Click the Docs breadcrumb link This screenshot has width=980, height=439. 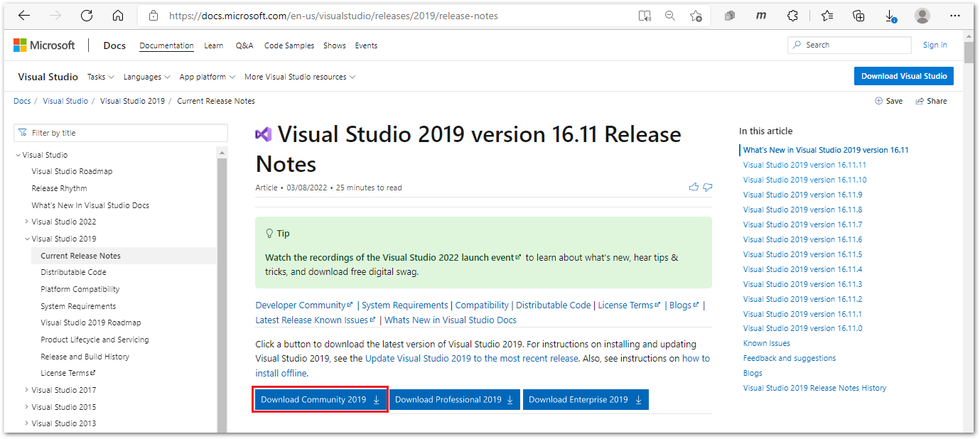(x=22, y=101)
